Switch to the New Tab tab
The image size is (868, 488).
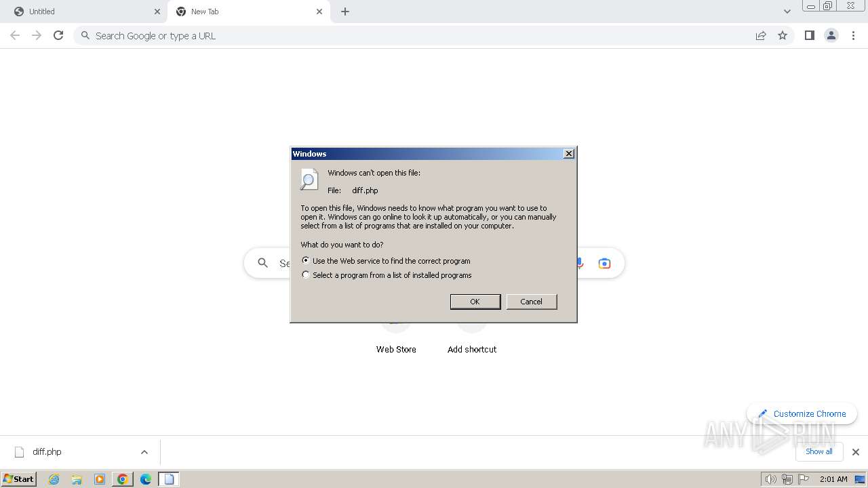point(248,12)
